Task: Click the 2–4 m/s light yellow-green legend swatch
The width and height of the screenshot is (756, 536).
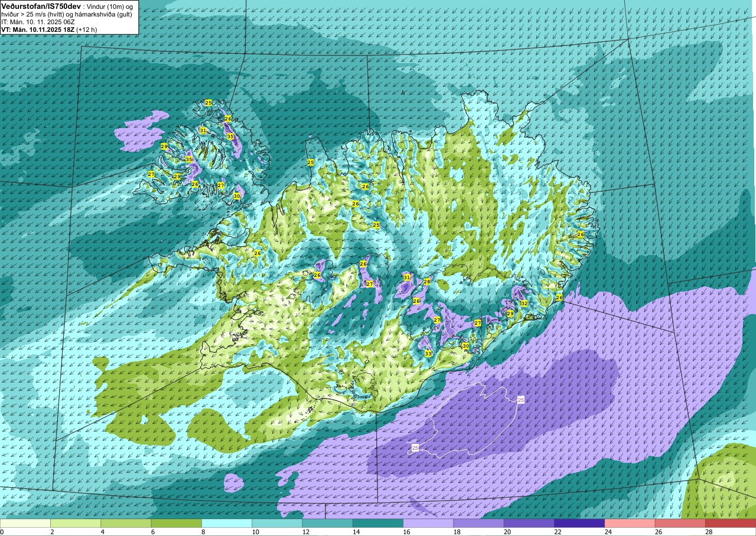Action: (x=76, y=523)
